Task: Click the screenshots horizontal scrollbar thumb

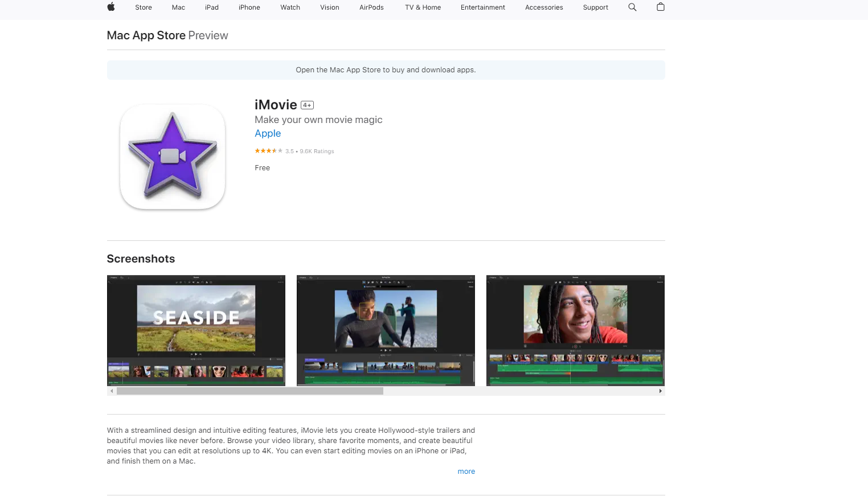Action: (x=249, y=391)
